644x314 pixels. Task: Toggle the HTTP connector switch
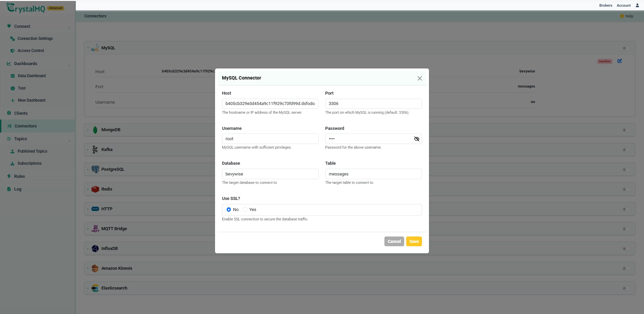(626, 209)
